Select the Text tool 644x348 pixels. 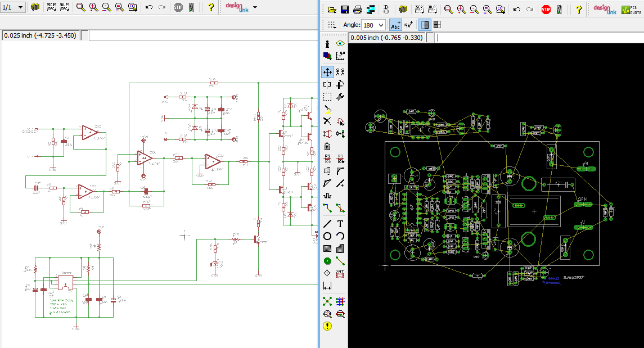pos(340,224)
